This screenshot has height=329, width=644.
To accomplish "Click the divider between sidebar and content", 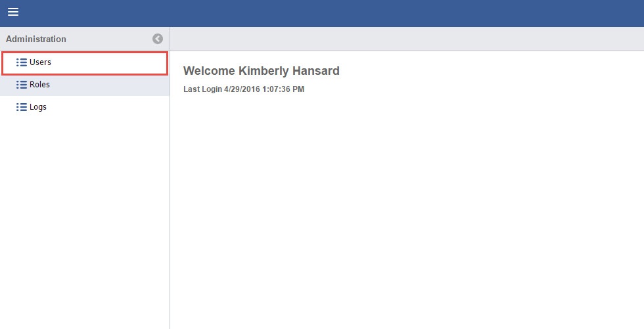I will click(x=170, y=197).
